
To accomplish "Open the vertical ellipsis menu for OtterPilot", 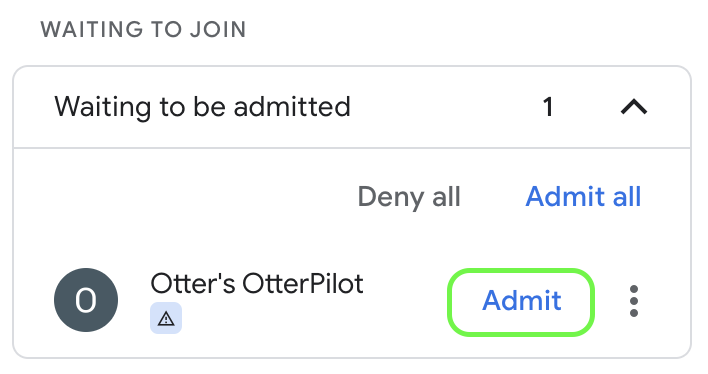I will 633,301.
